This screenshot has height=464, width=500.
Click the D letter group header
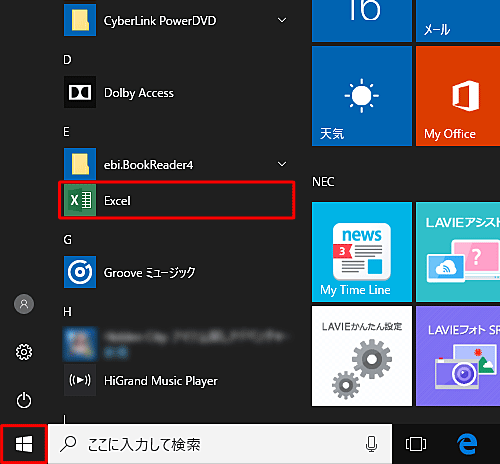tap(67, 60)
